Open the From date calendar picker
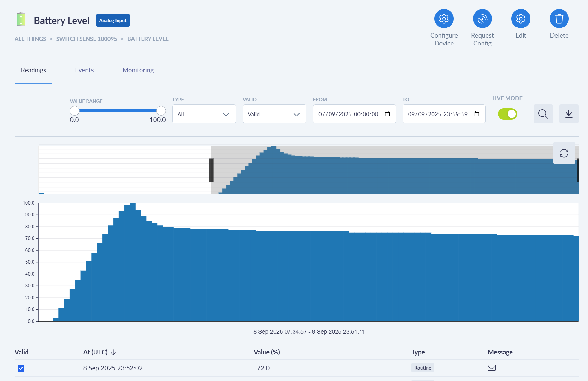Viewport: 588px width, 381px height. point(387,114)
